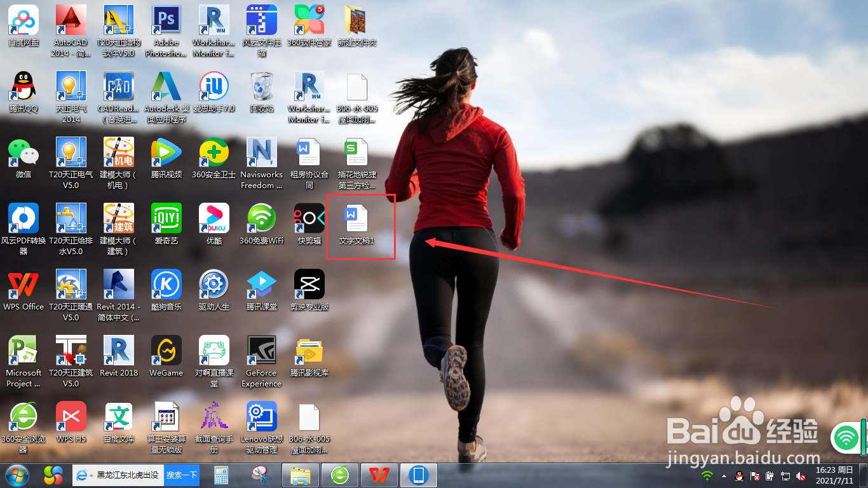This screenshot has height=488, width=868.
Task: Open the clock showing 16:23 周日
Action: [834, 475]
